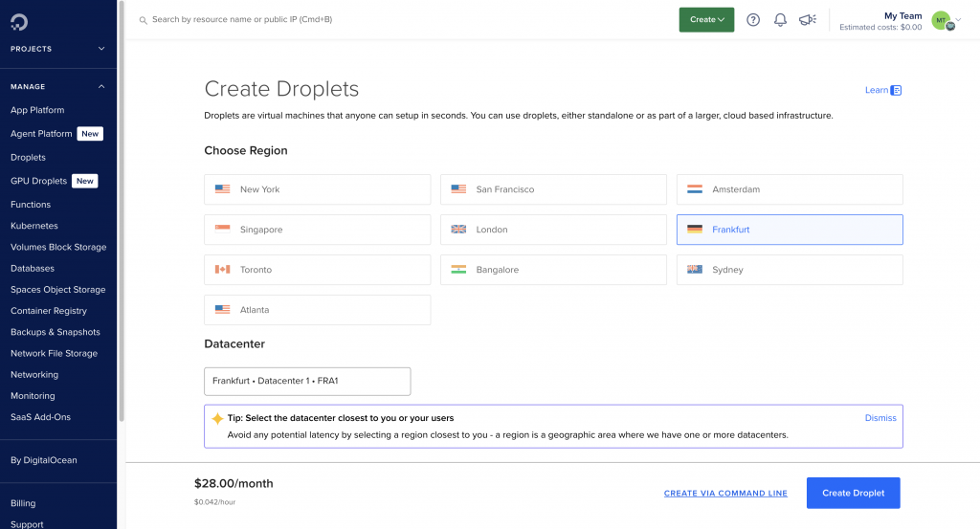Image resolution: width=980 pixels, height=529 pixels.
Task: Select the Frankfurt region option
Action: coord(790,230)
